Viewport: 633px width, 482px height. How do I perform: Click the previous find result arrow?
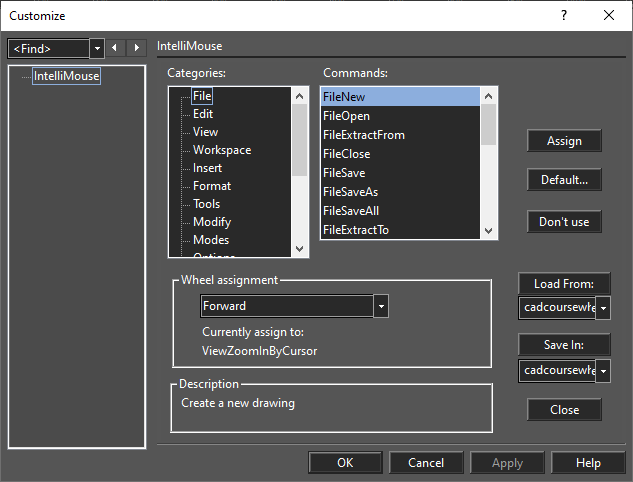tap(115, 48)
